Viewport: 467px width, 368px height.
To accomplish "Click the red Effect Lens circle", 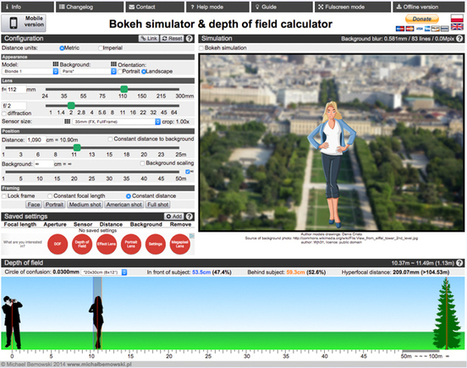I will point(106,244).
